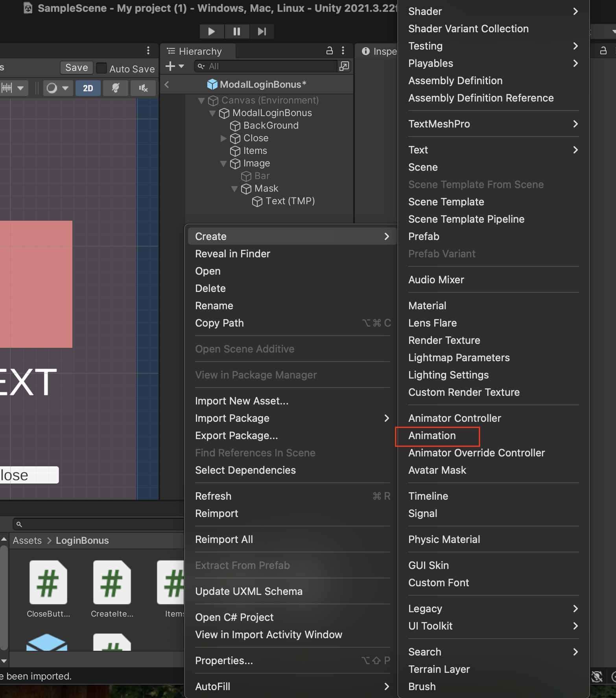The width and height of the screenshot is (616, 698).
Task: Switch to the Inspector tab
Action: pos(379,51)
